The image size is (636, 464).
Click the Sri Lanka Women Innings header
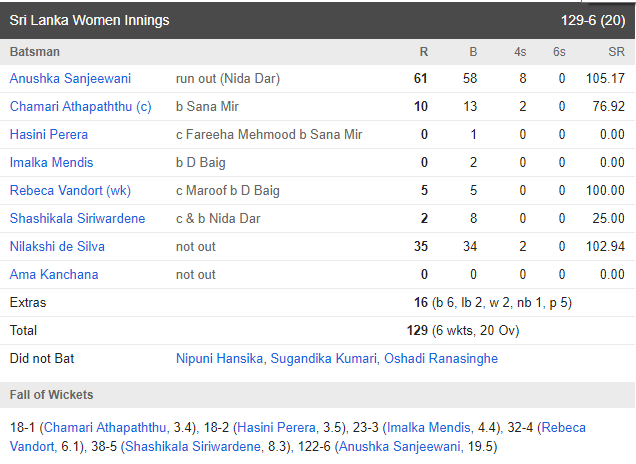(90, 20)
